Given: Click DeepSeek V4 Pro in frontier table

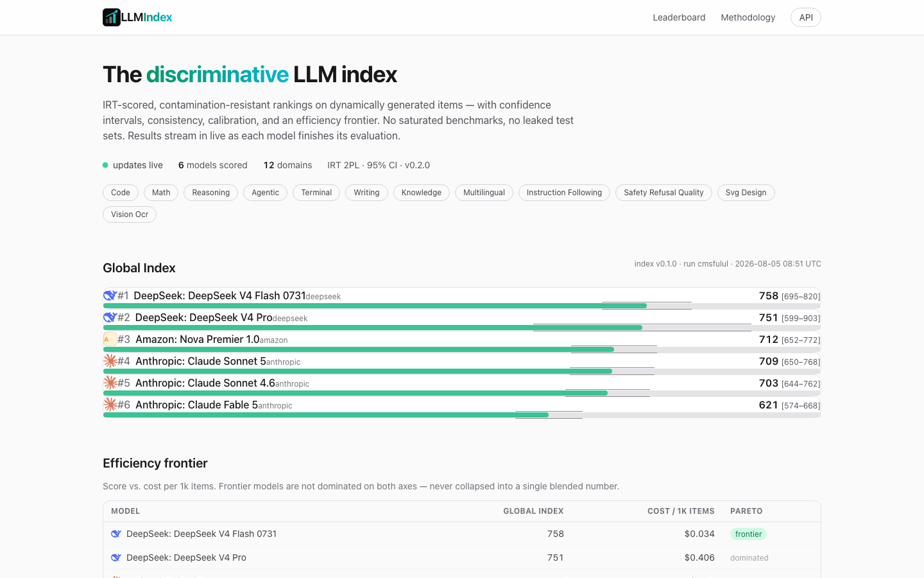Looking at the screenshot, I should click(x=186, y=557).
